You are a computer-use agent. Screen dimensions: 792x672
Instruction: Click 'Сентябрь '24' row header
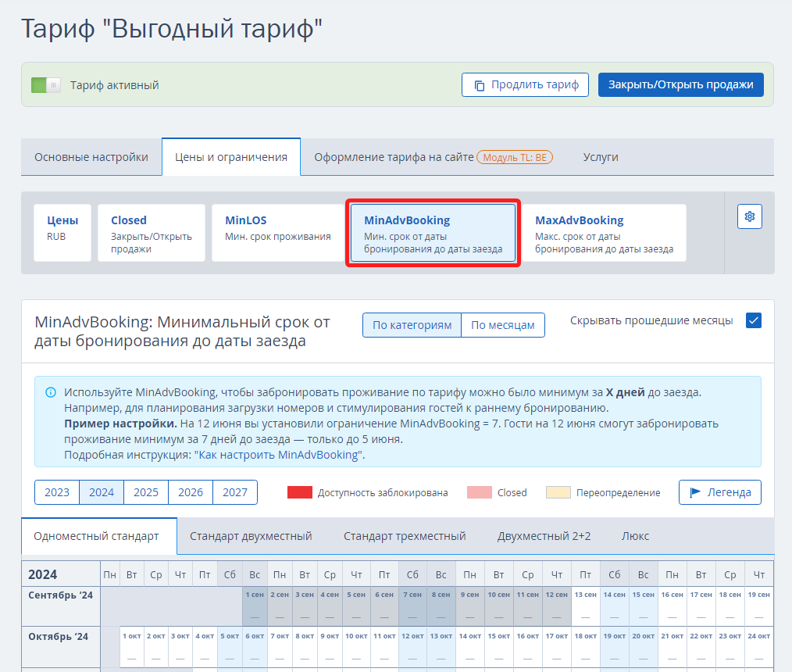(x=61, y=606)
